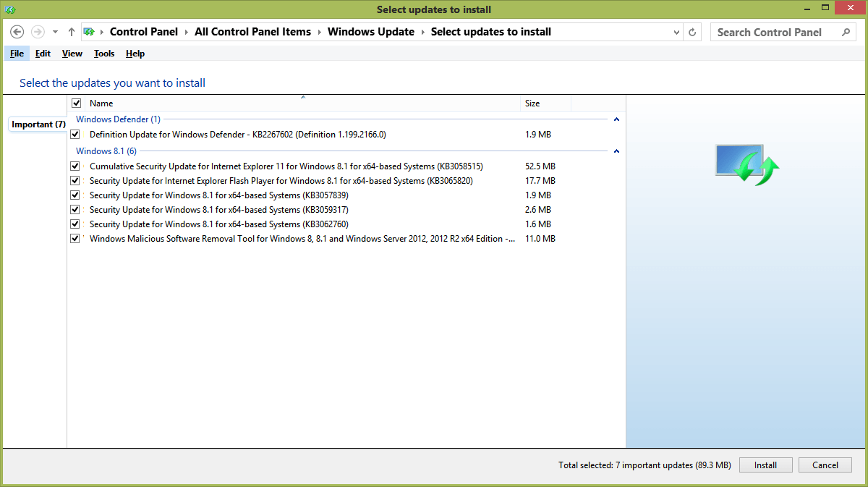Click the Select updates to install breadcrumb

491,32
